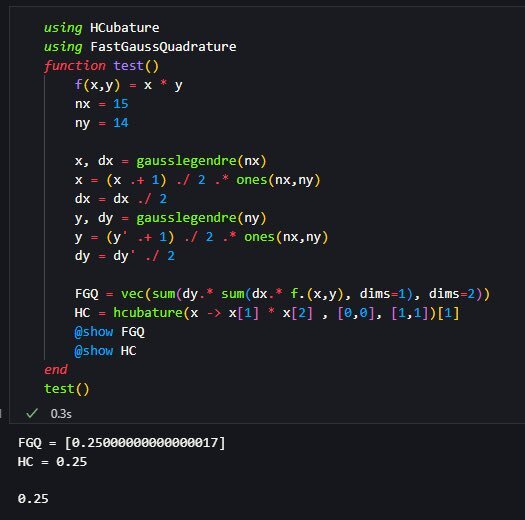This screenshot has width=525, height=520.
Task: Click 'gausslegendre(nx)' call
Action: click(x=201, y=161)
